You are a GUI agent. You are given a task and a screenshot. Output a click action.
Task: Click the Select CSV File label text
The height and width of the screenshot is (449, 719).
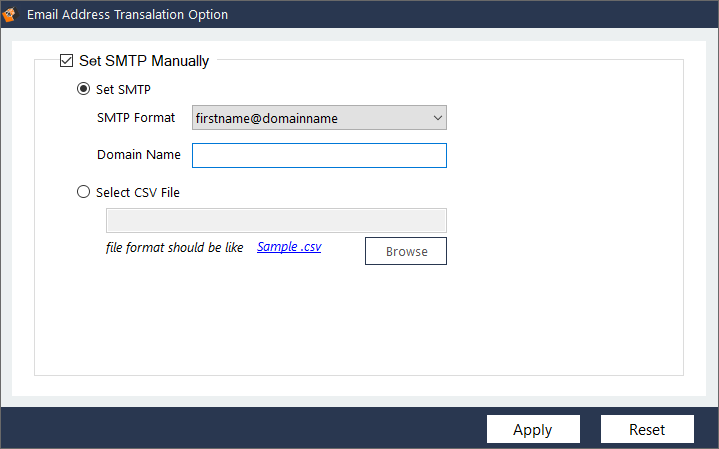138,193
